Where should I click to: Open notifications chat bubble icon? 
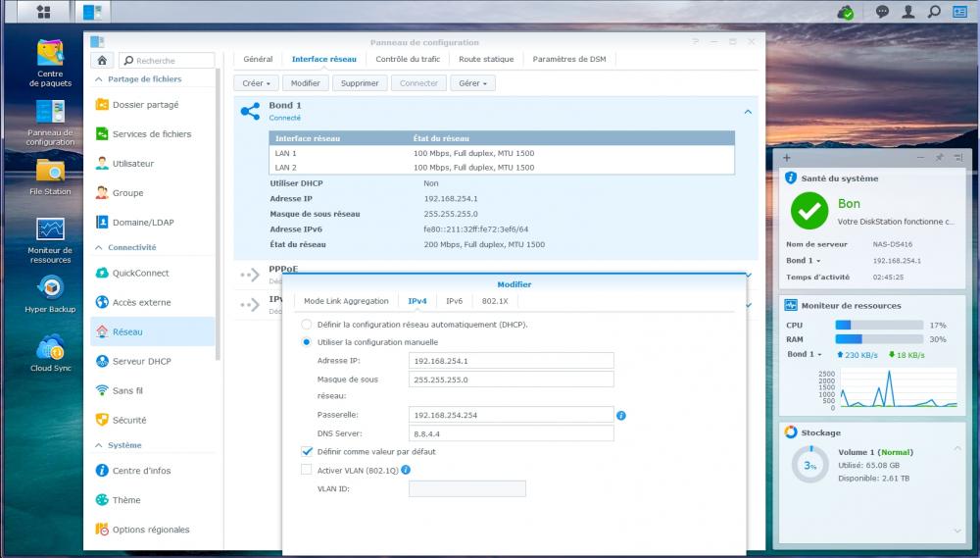point(882,12)
